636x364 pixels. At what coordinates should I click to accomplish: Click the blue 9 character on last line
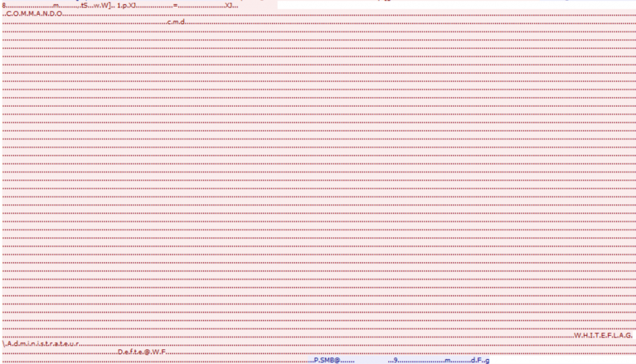(396, 360)
